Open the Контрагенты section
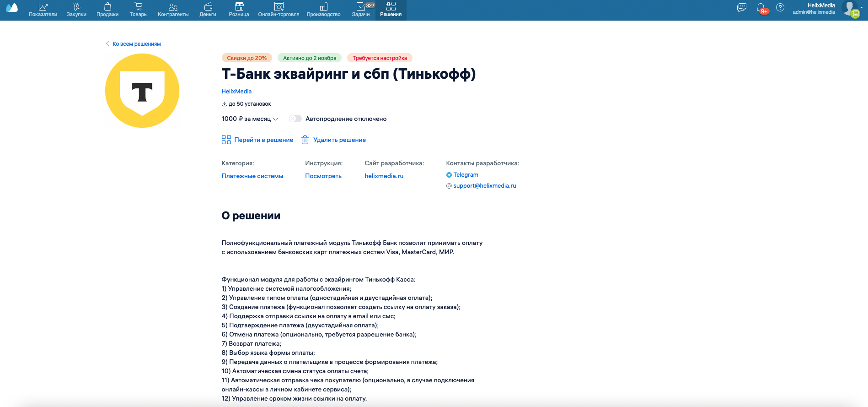The image size is (868, 407). tap(173, 10)
